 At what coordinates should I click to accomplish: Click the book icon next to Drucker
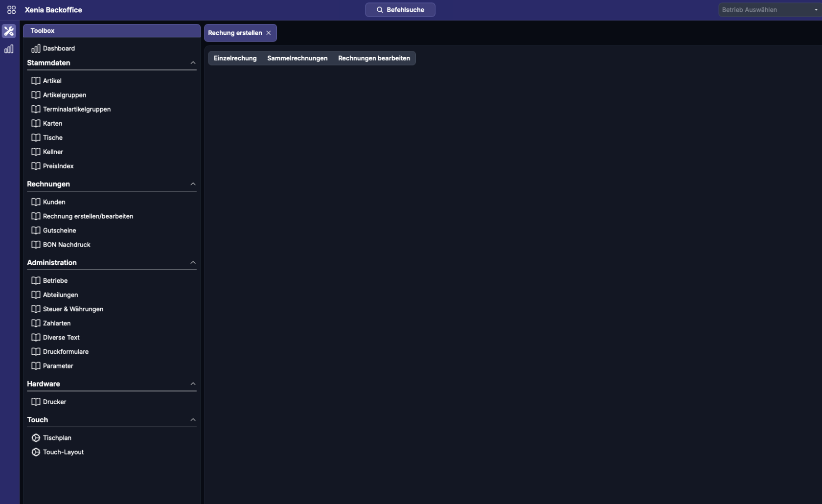tap(36, 402)
